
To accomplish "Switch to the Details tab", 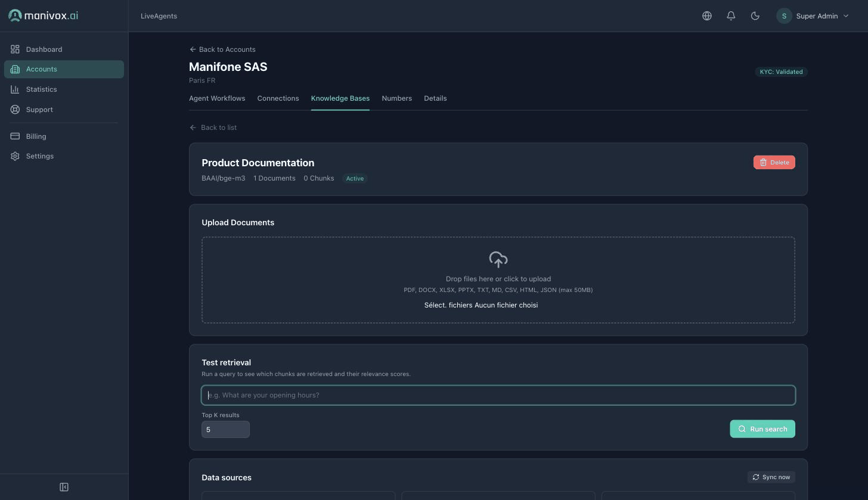I will click(x=435, y=98).
